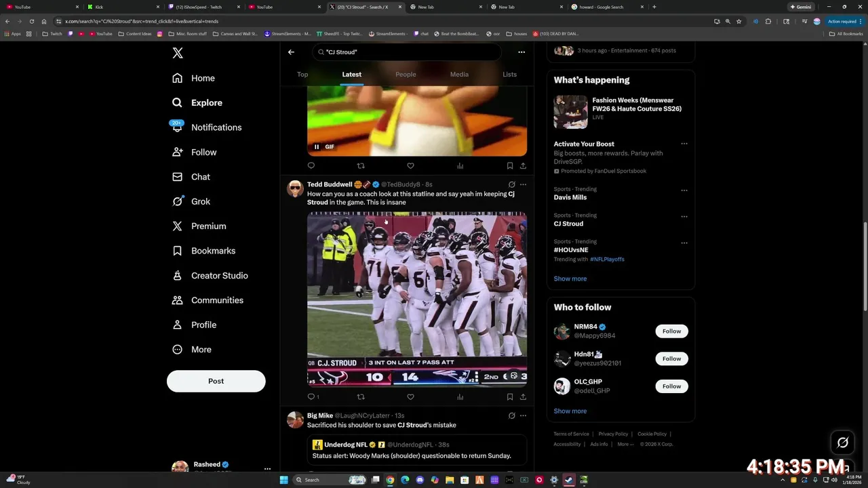Open options for Activate Your Boost ad
The width and height of the screenshot is (868, 488).
684,144
